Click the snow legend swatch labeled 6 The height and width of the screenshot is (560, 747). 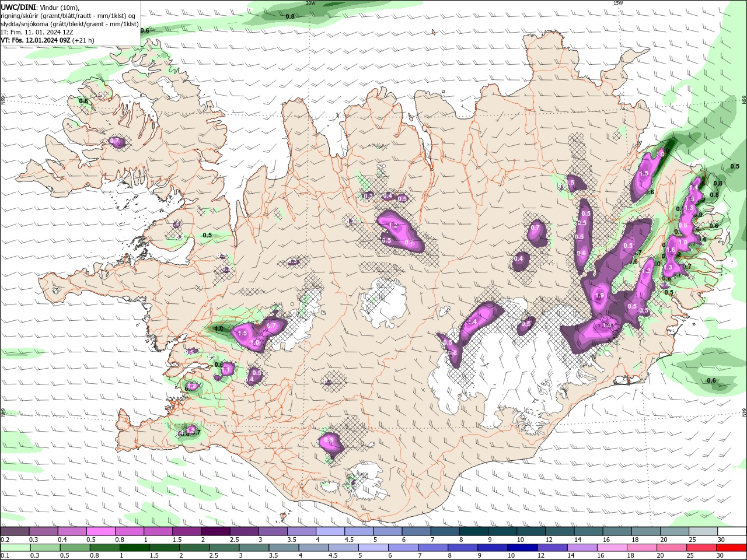click(x=416, y=531)
